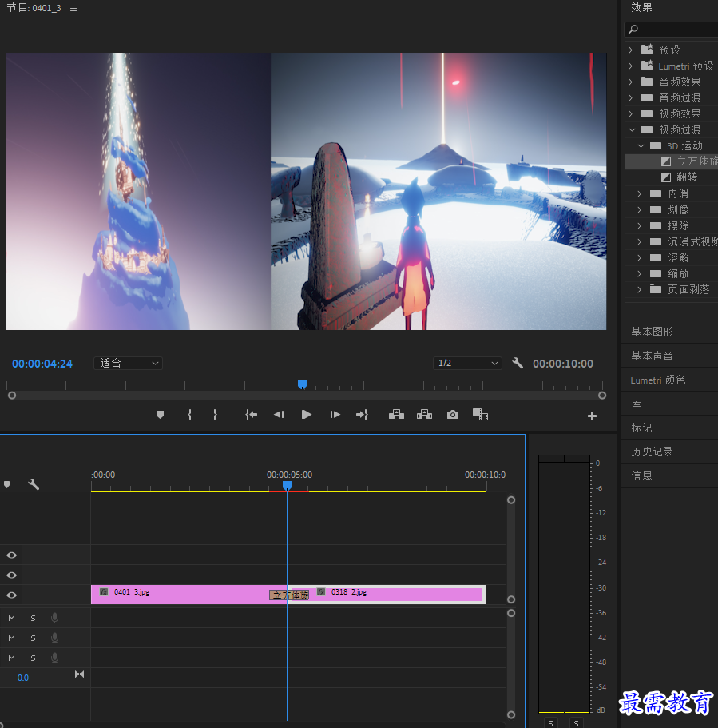718x728 pixels.
Task: Solo third audio track
Action: tap(33, 658)
